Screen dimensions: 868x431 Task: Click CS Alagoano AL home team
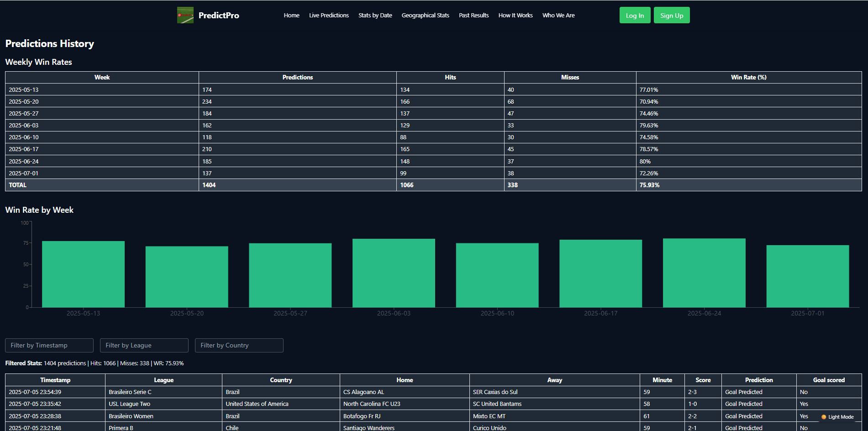pyautogui.click(x=405, y=392)
